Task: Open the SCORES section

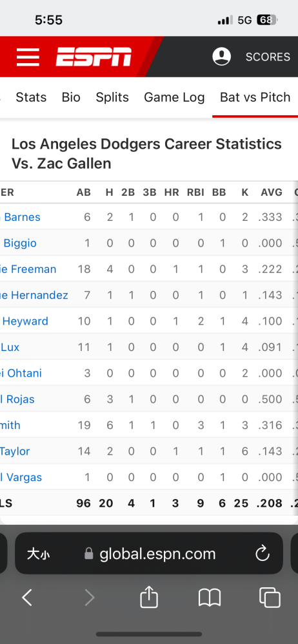Action: [268, 57]
